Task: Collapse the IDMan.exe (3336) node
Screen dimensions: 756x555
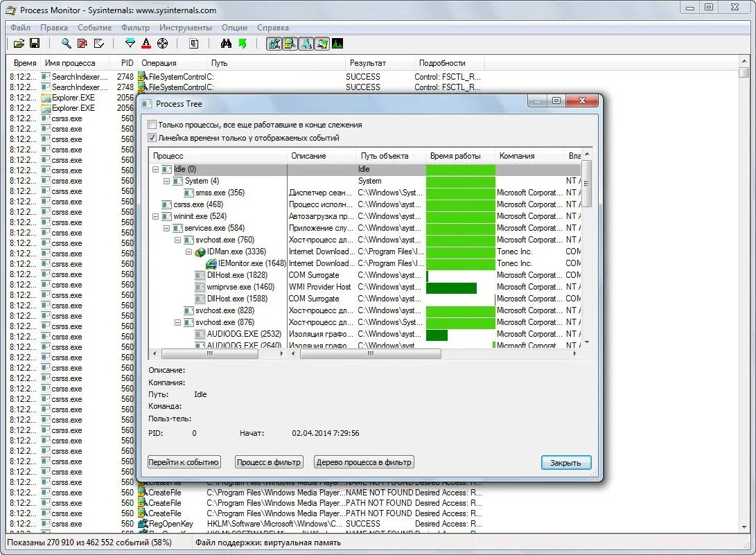Action: (x=189, y=252)
